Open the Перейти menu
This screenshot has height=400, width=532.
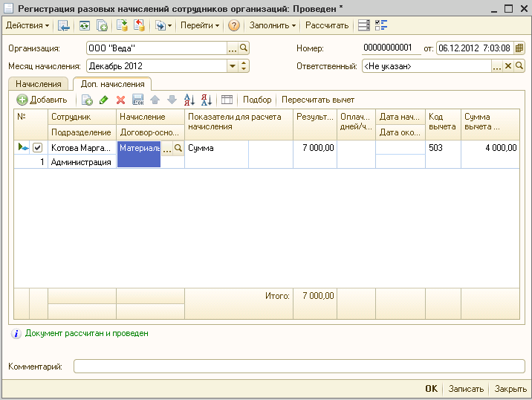tap(199, 25)
